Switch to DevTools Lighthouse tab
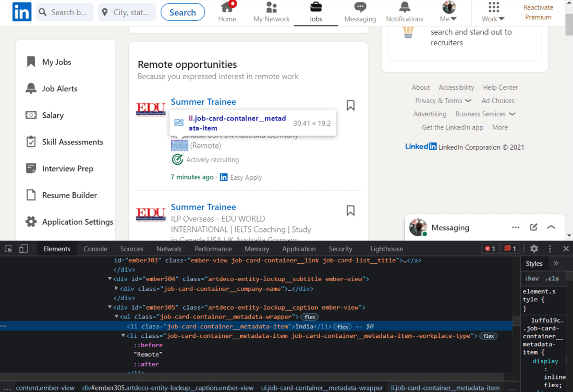The width and height of the screenshot is (573, 392). (x=387, y=249)
